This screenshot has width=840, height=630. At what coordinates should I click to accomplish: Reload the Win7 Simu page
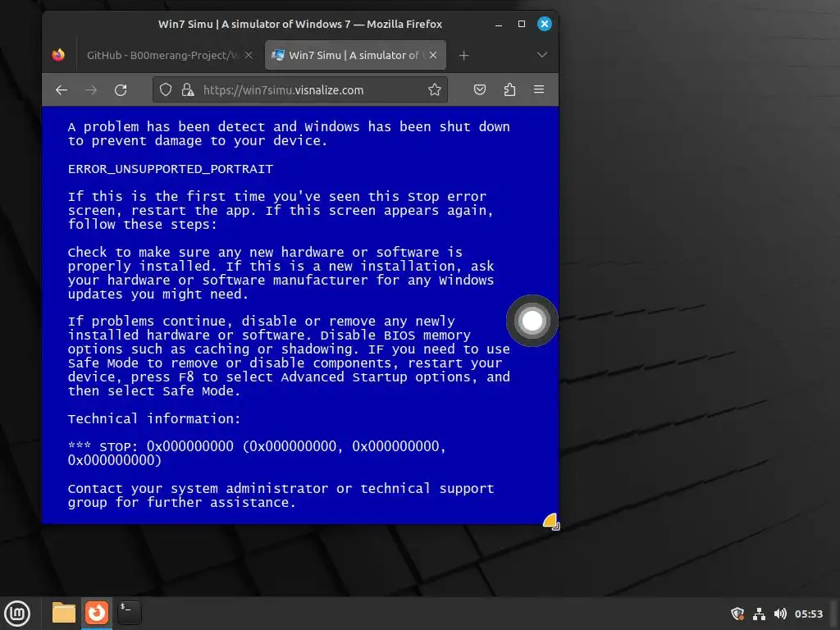[121, 90]
